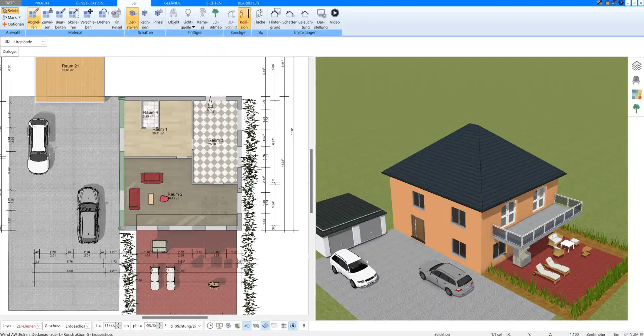Insert a Kamera
Screen dimensions: 644x336
tap(202, 18)
